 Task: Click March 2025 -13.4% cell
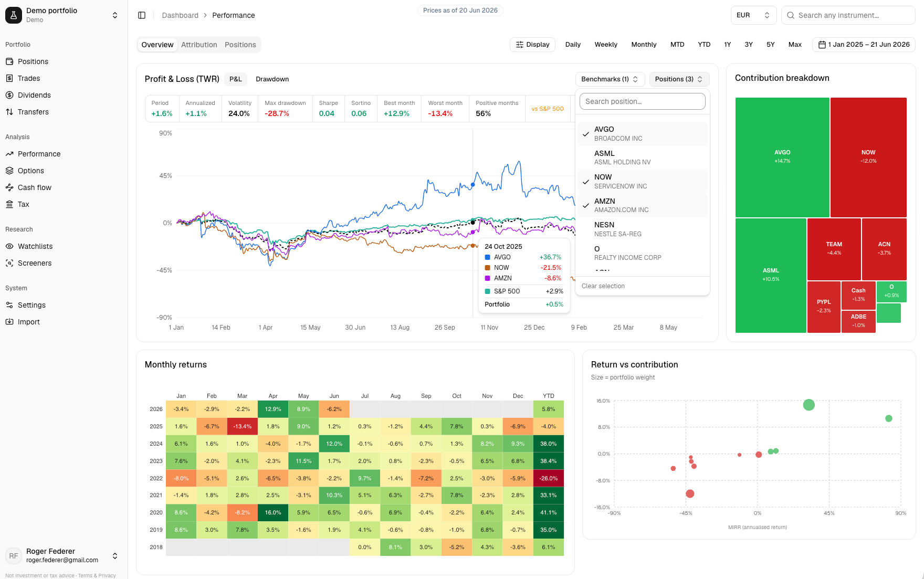[x=242, y=426]
